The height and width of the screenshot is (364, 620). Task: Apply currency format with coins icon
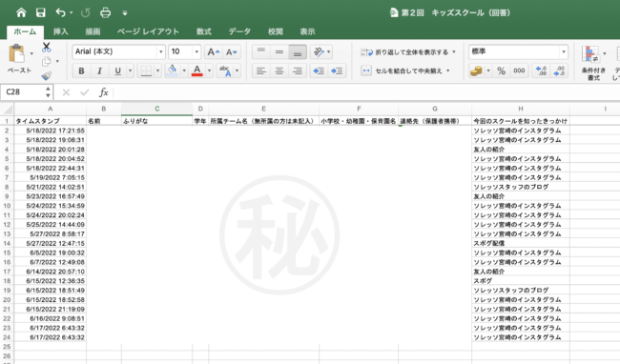pos(476,71)
